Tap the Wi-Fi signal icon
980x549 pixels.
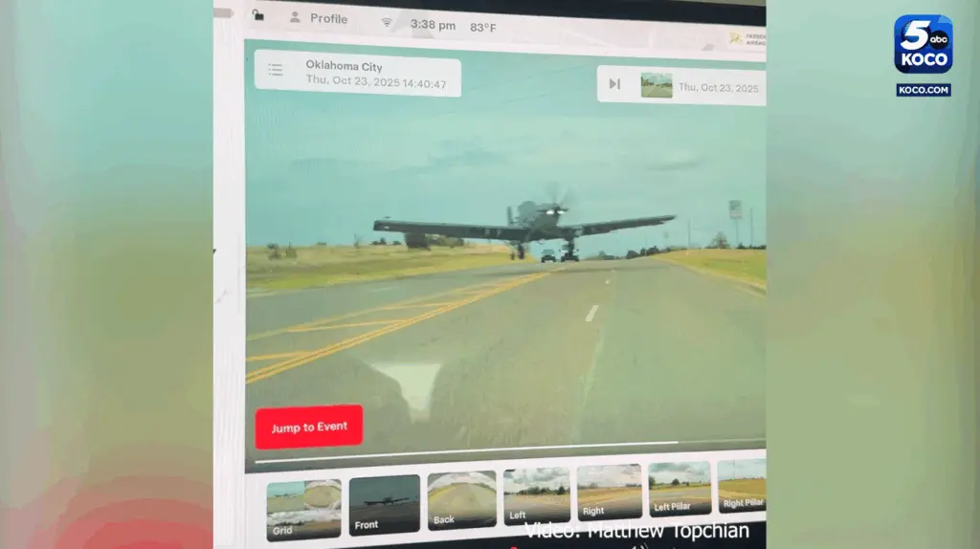coord(388,22)
